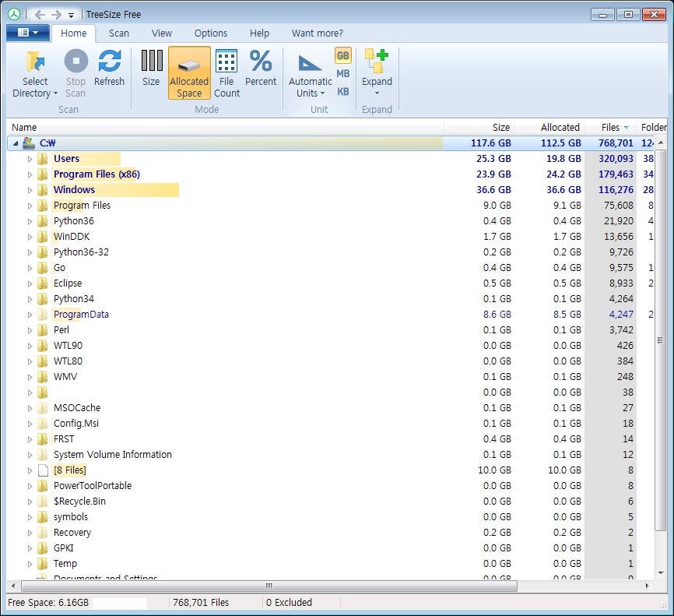
Task: Toggle Allocated Space mode
Action: pyautogui.click(x=189, y=72)
